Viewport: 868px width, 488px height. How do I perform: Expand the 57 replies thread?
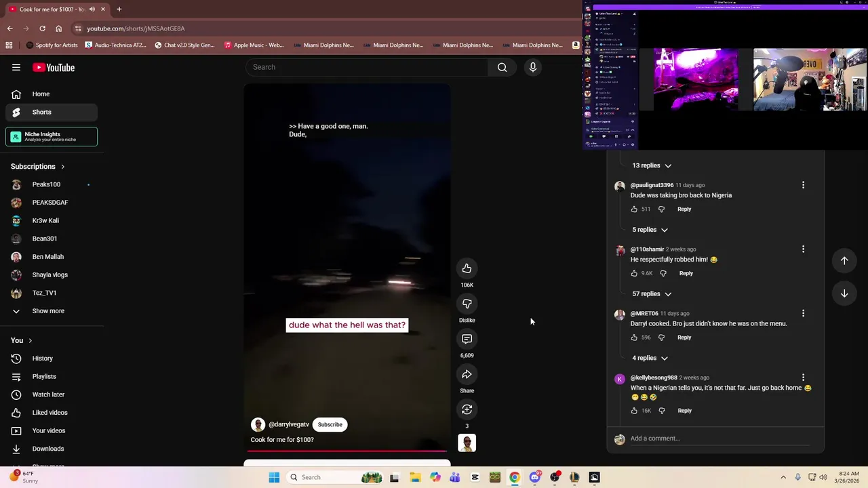652,294
